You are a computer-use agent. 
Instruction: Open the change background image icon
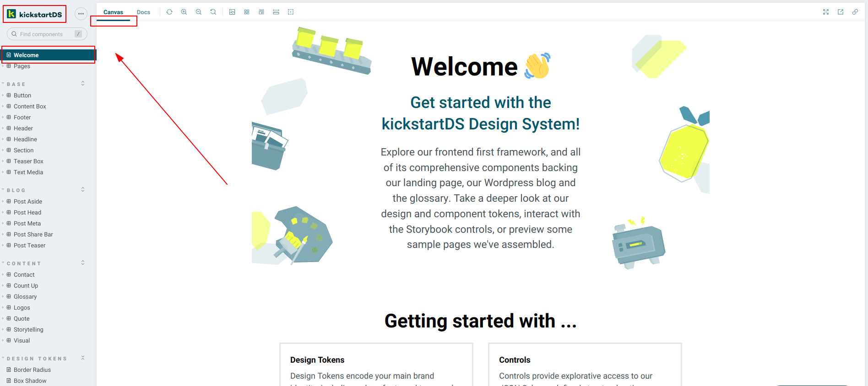pos(232,12)
